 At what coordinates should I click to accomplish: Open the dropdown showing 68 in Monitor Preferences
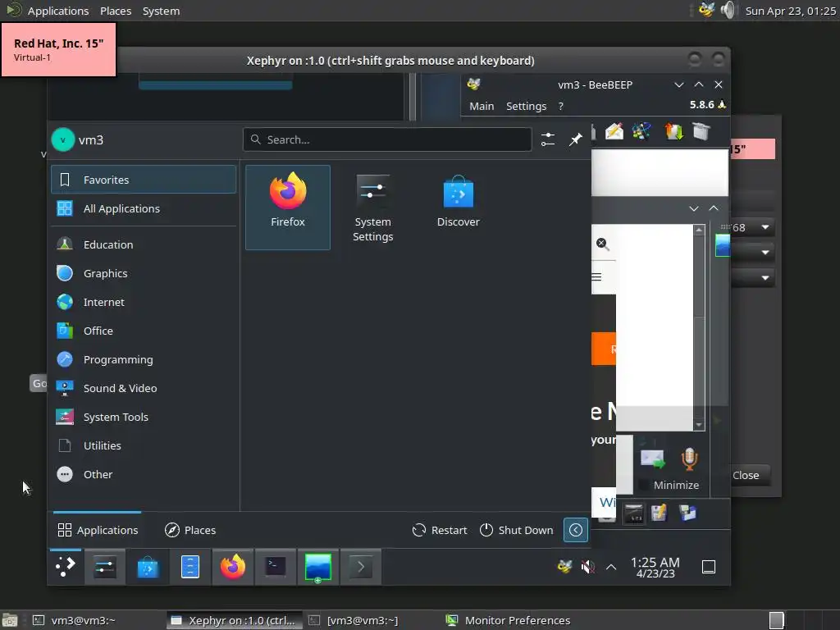(751, 227)
